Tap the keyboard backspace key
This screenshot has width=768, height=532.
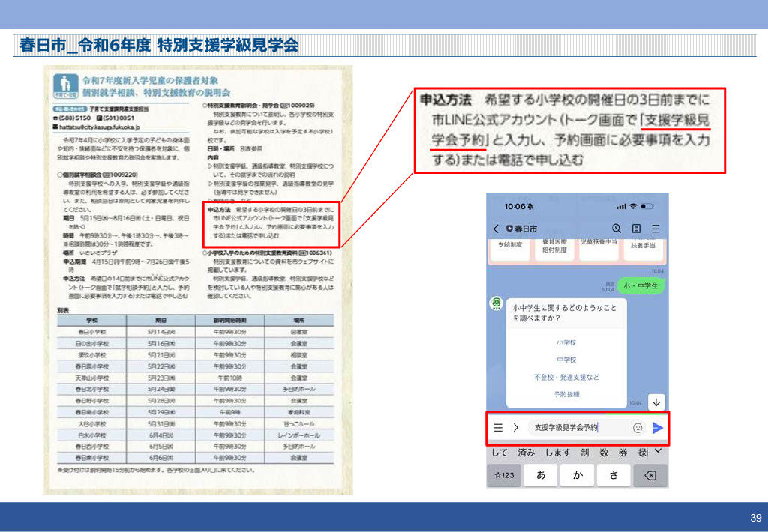650,475
